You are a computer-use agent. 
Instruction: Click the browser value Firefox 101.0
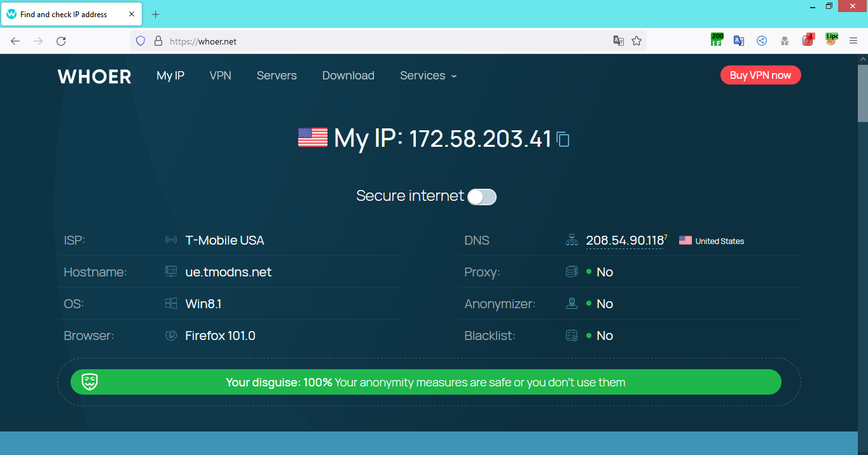[x=221, y=336]
